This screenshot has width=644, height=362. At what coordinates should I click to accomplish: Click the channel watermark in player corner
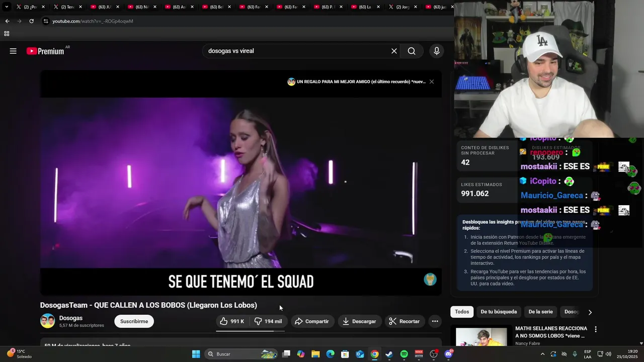tap(430, 280)
